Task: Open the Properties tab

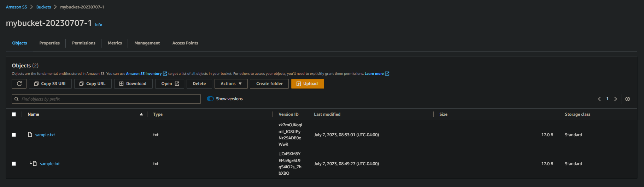Action: (x=49, y=43)
